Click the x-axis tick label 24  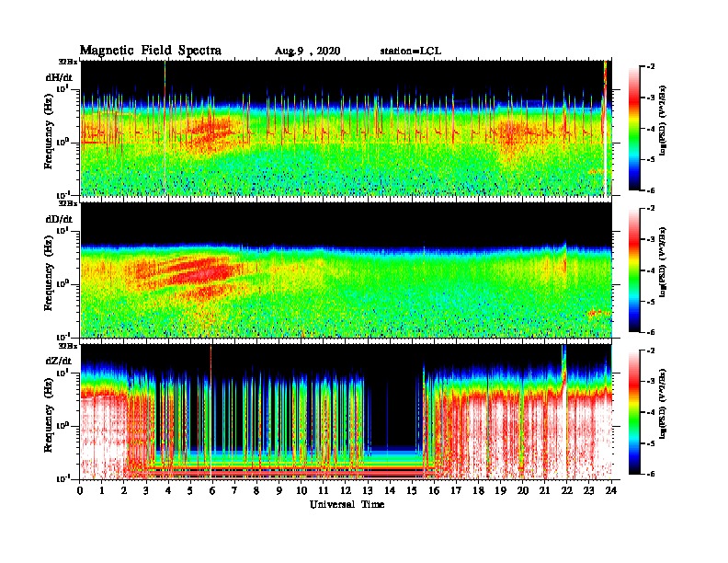pos(611,490)
